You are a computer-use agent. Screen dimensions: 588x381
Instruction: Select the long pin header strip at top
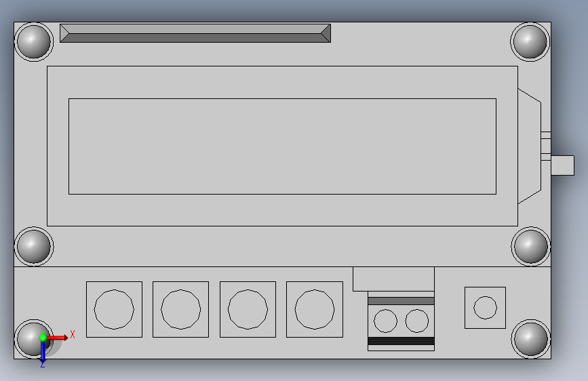tap(195, 33)
